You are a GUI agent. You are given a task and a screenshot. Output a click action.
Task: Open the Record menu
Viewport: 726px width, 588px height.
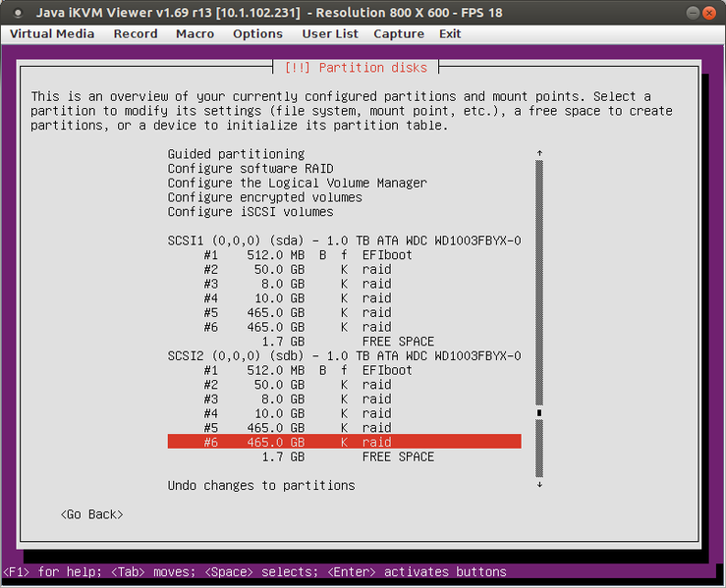pos(136,33)
